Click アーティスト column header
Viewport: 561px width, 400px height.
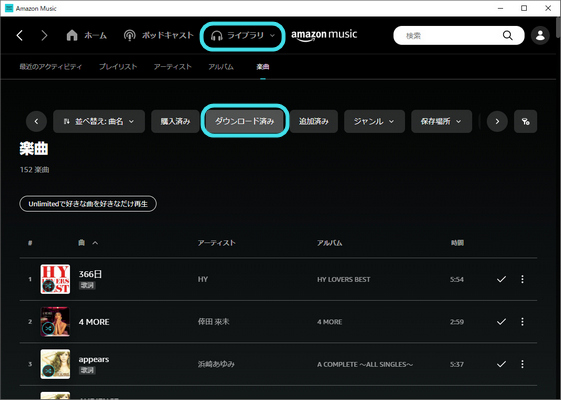coord(217,243)
